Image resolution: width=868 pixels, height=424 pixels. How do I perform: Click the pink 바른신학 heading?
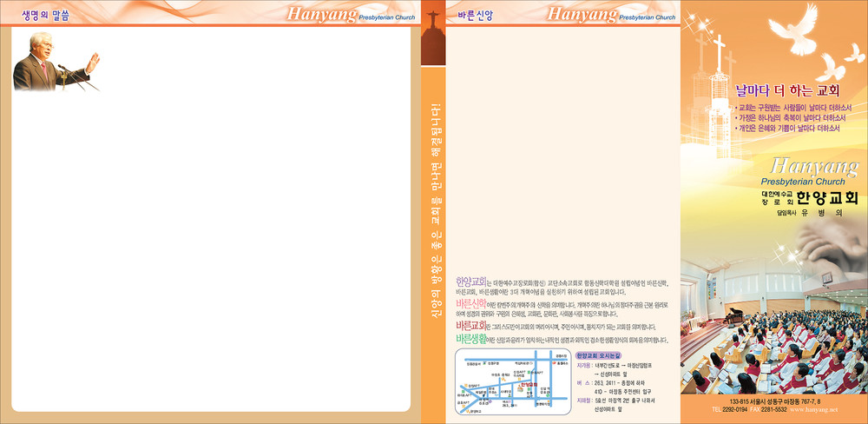click(x=470, y=303)
